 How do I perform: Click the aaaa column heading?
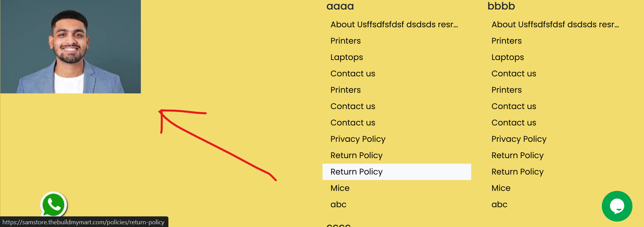pyautogui.click(x=340, y=6)
